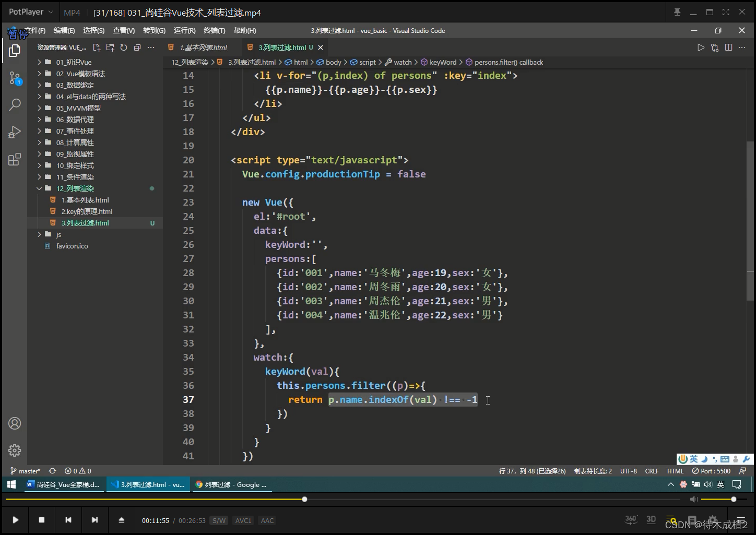This screenshot has width=756, height=535.
Task: Stop the PotPlayer video playback
Action: click(x=42, y=520)
